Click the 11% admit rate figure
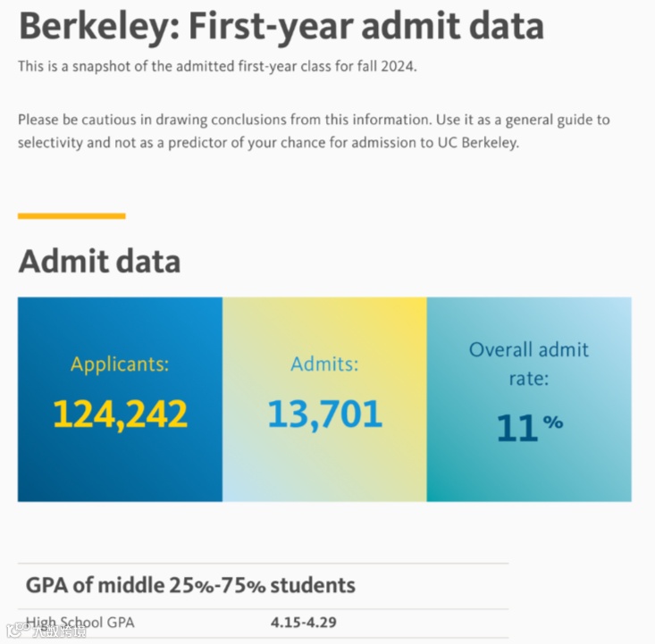655x644 pixels. pyautogui.click(x=518, y=428)
